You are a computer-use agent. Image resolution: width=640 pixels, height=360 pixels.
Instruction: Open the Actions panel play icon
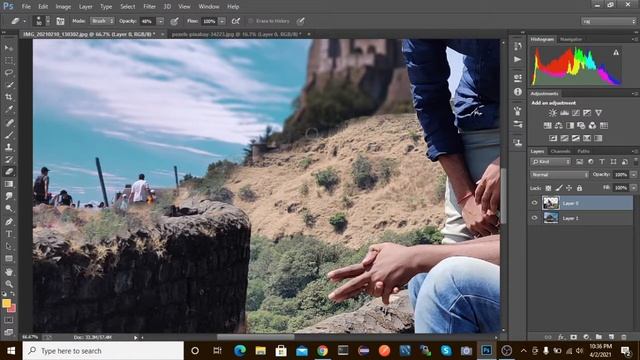(x=518, y=60)
